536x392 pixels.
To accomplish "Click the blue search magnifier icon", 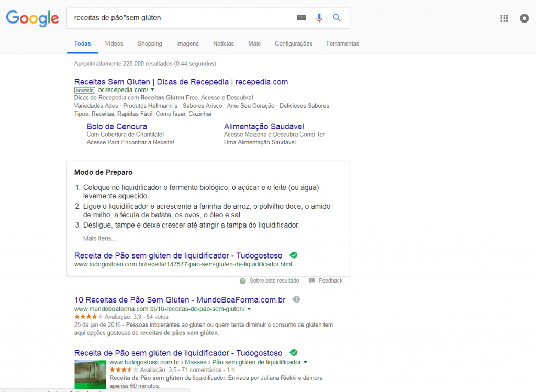I will 337,18.
